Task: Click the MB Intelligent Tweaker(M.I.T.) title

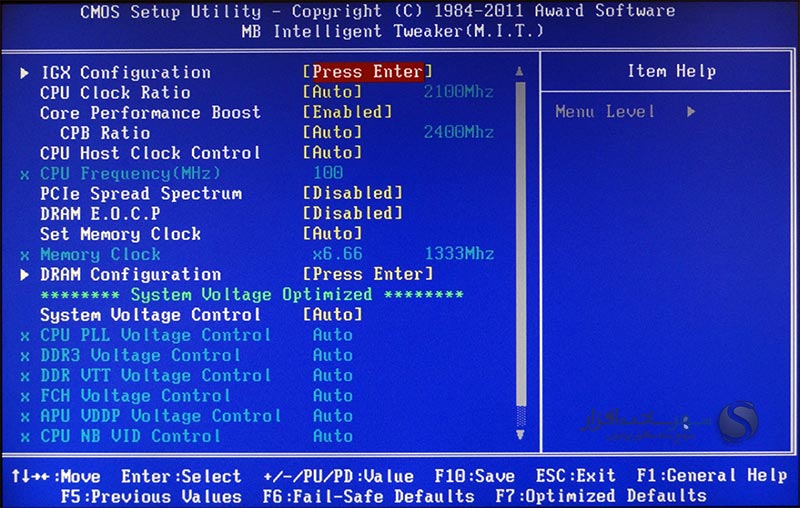Action: [393, 32]
